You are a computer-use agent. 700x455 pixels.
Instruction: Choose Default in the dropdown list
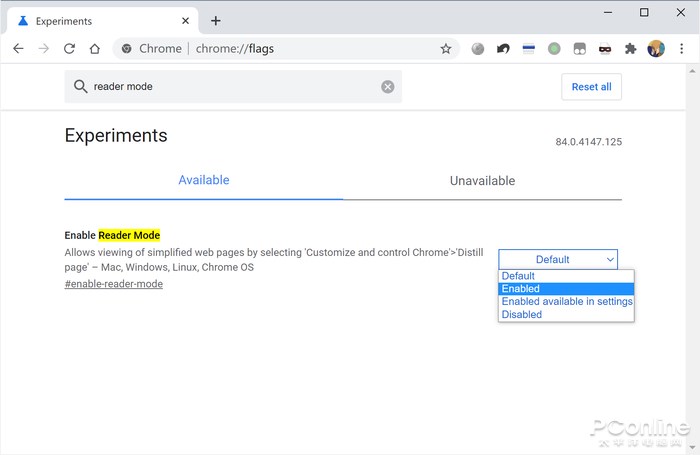point(566,276)
